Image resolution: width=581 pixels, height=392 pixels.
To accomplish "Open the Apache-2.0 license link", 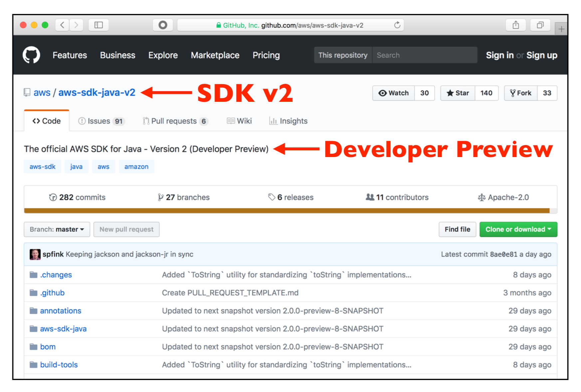I will pos(503,197).
